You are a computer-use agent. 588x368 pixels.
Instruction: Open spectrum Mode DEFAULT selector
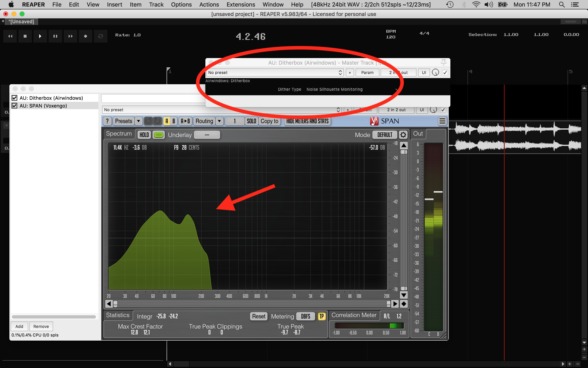pos(385,135)
